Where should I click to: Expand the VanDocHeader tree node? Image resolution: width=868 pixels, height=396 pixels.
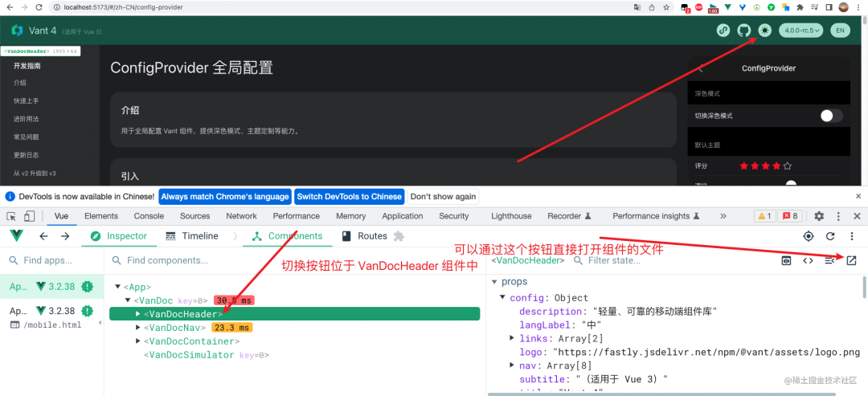pyautogui.click(x=138, y=313)
